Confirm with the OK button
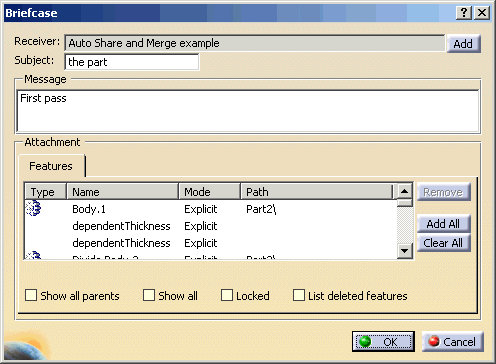496x364 pixels. (383, 341)
